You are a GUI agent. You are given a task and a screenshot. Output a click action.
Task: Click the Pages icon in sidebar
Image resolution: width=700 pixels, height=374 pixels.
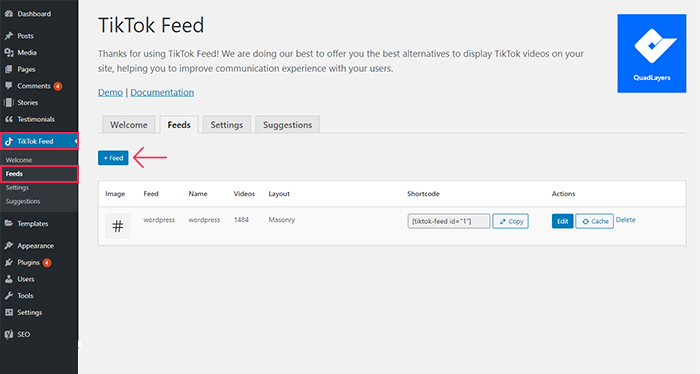point(9,69)
